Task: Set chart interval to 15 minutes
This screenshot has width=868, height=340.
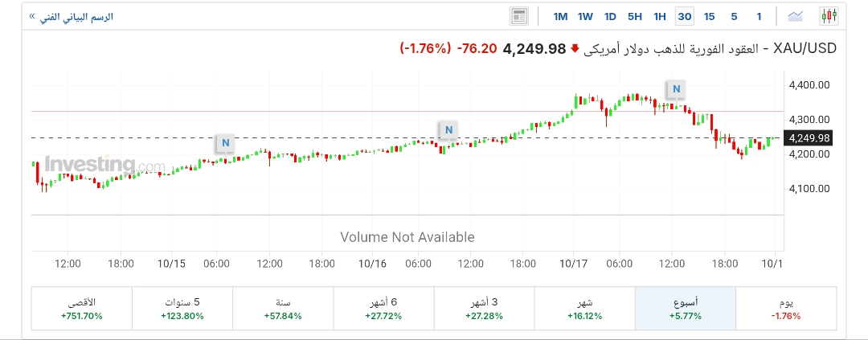Action: pyautogui.click(x=709, y=16)
